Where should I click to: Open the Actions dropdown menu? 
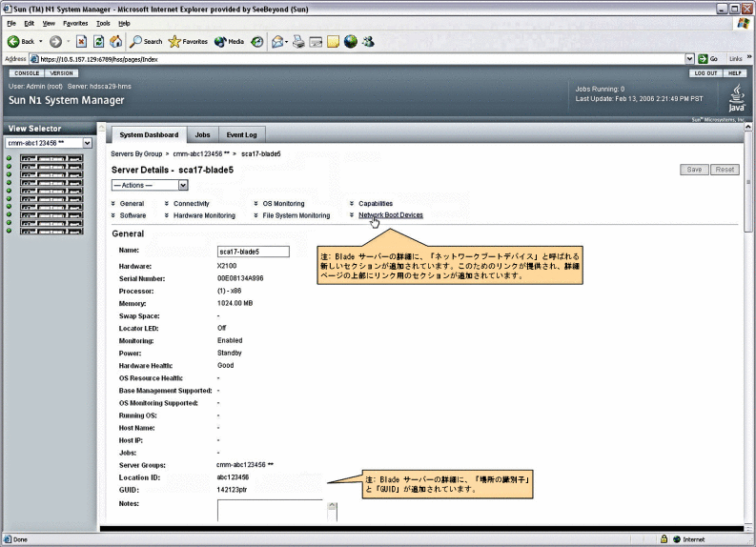click(150, 185)
